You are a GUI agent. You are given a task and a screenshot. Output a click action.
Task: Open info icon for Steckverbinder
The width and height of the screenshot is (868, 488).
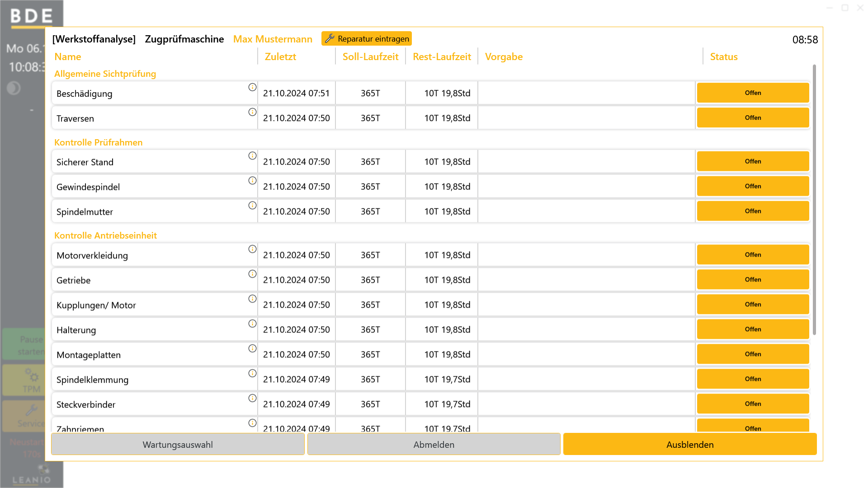coord(252,399)
